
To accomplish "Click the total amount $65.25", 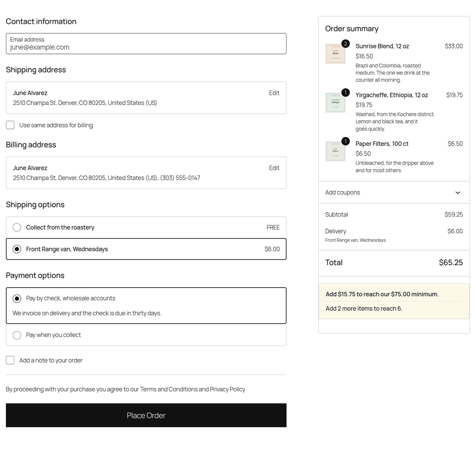I will click(x=451, y=262).
